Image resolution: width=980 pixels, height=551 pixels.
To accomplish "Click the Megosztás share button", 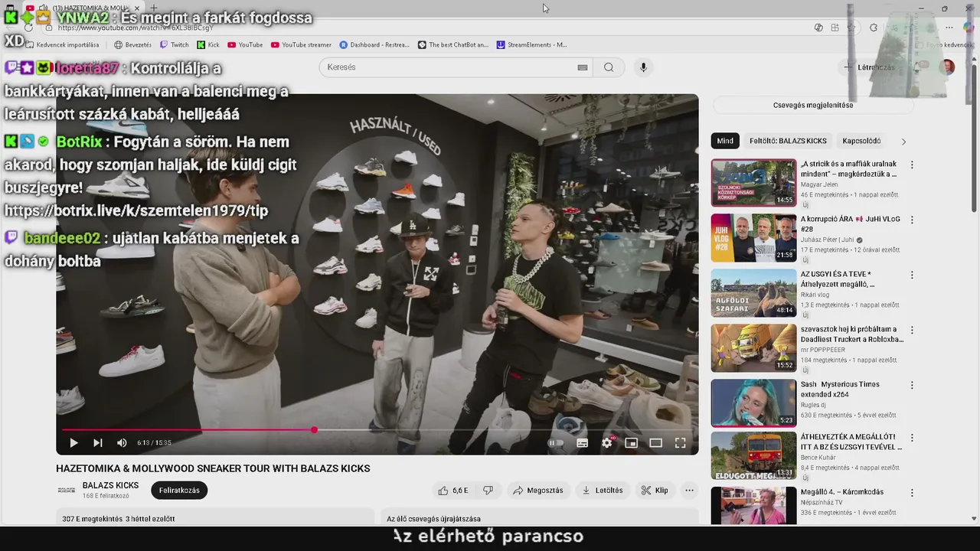I will [538, 491].
